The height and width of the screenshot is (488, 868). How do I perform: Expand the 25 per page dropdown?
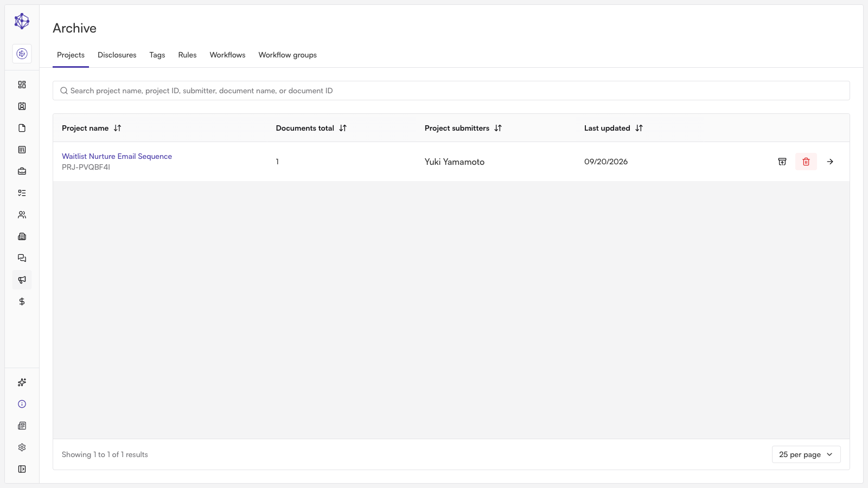click(x=806, y=454)
